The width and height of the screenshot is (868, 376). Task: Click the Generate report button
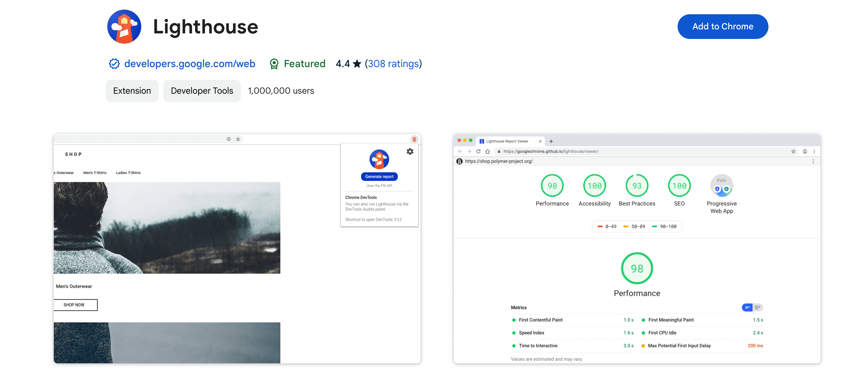click(x=379, y=177)
